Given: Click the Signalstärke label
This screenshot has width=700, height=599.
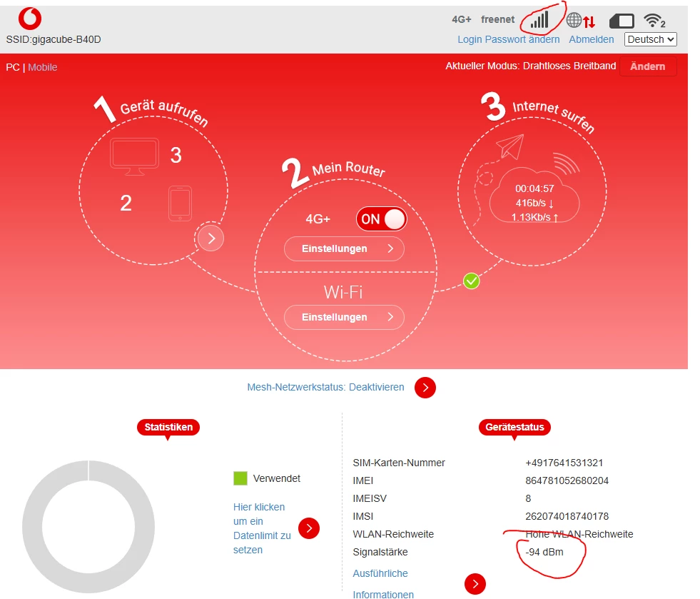Looking at the screenshot, I should pyautogui.click(x=380, y=552).
